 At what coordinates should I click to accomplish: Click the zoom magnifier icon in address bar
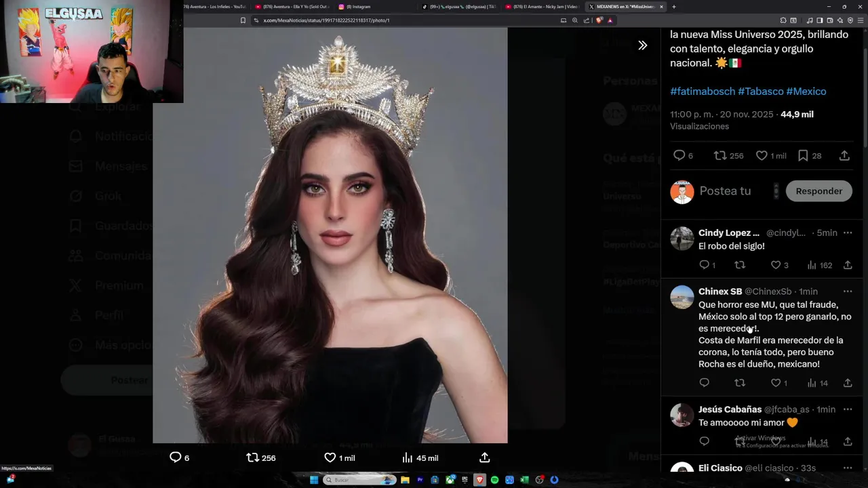point(575,20)
